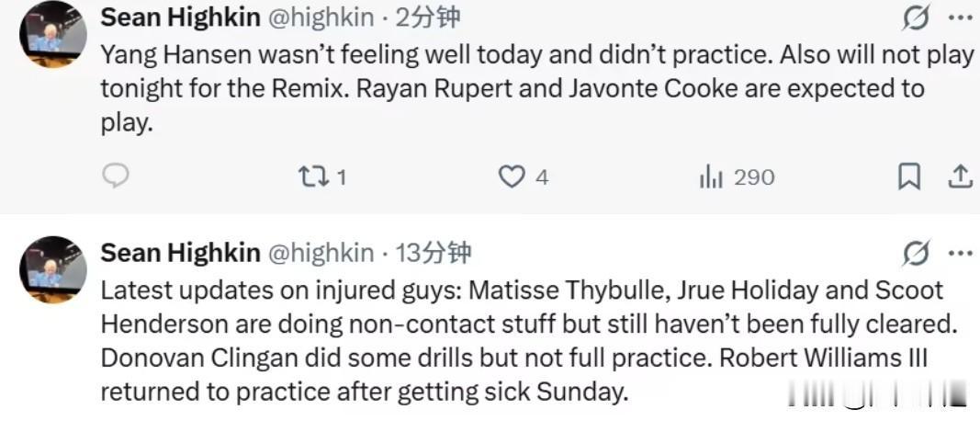Click @highkin handle on first tweet
This screenshot has width=980, height=421.
coord(321,17)
